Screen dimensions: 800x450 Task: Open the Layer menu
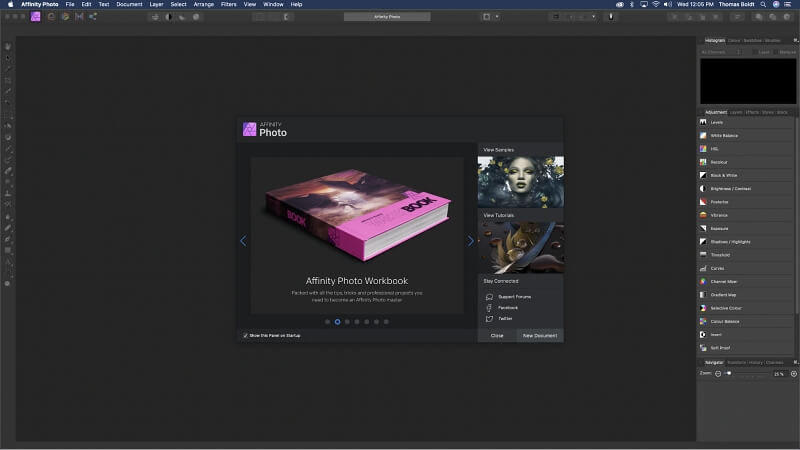point(156,4)
